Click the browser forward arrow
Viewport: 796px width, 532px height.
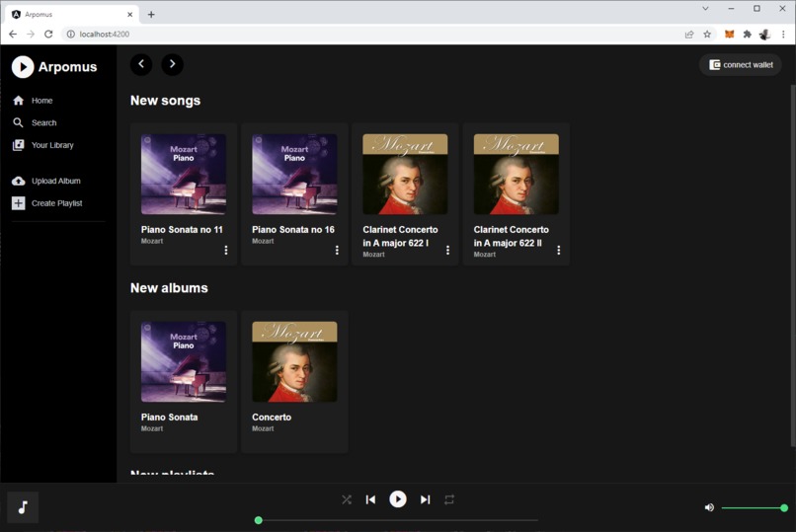click(x=31, y=34)
